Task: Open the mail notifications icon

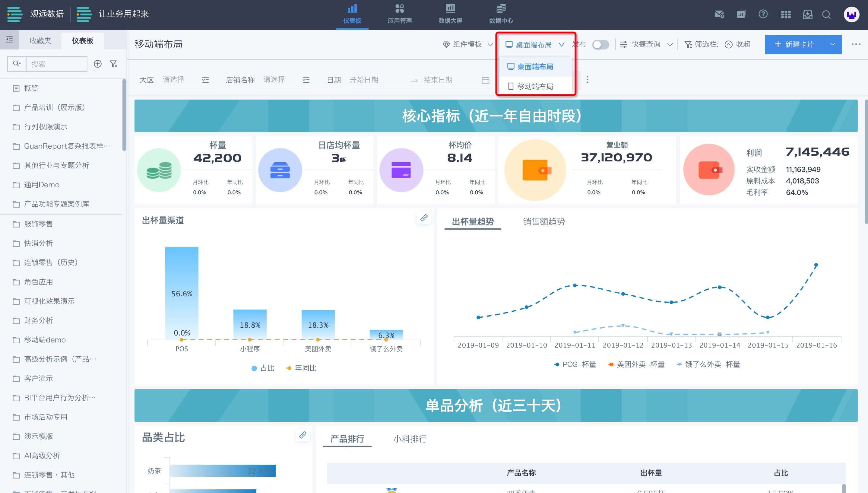Action: (719, 14)
